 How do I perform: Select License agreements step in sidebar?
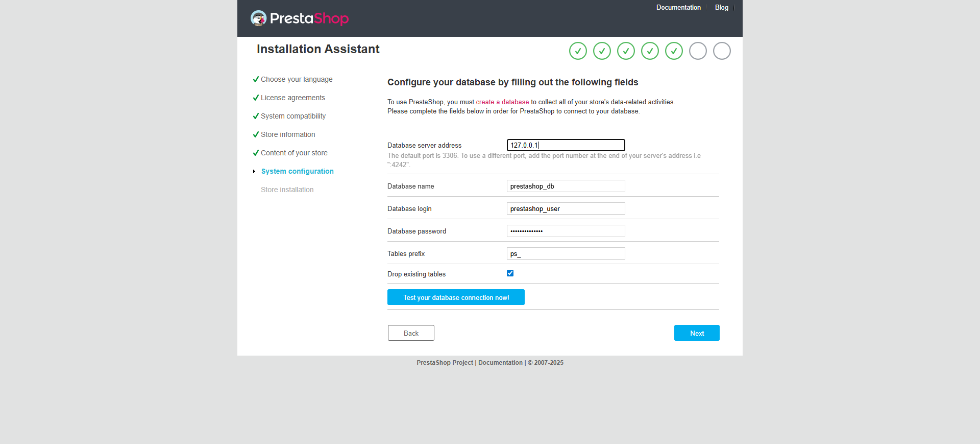pos(292,98)
